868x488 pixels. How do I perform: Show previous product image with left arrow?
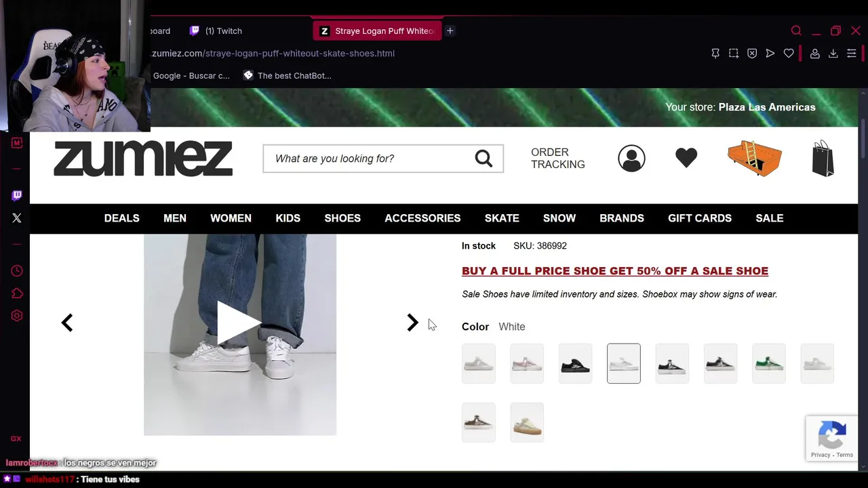66,323
